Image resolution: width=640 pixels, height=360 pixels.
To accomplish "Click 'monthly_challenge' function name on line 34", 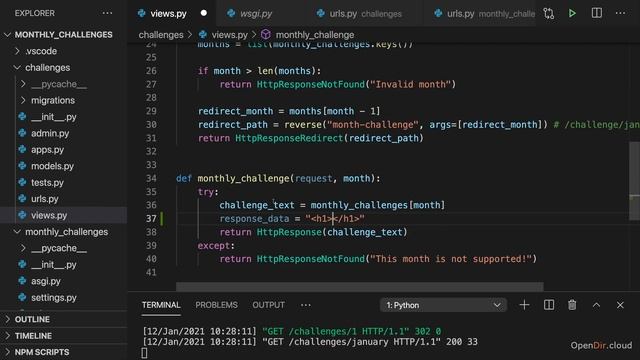I will [243, 178].
